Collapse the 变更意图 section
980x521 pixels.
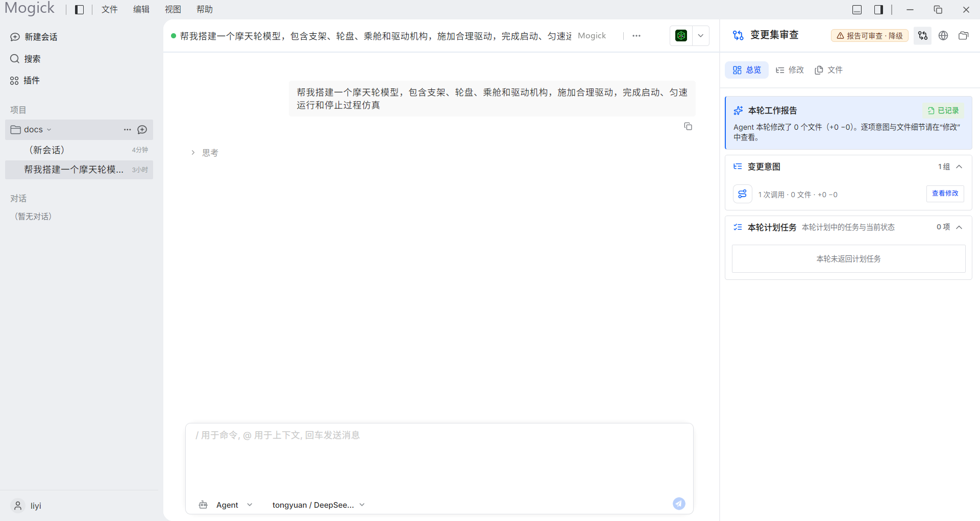pyautogui.click(x=959, y=167)
